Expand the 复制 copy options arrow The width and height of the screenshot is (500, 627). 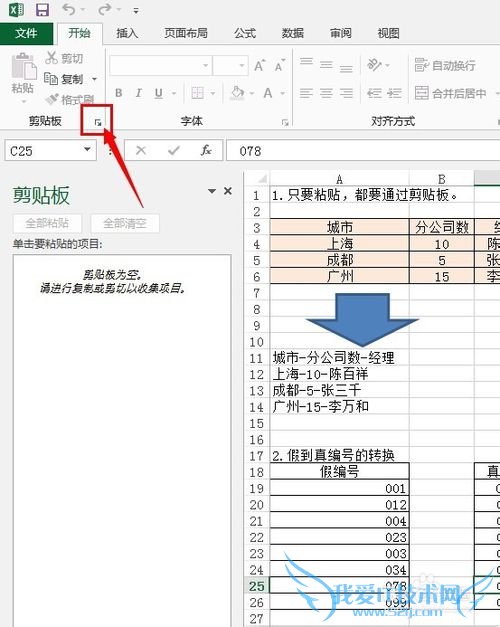click(94, 79)
